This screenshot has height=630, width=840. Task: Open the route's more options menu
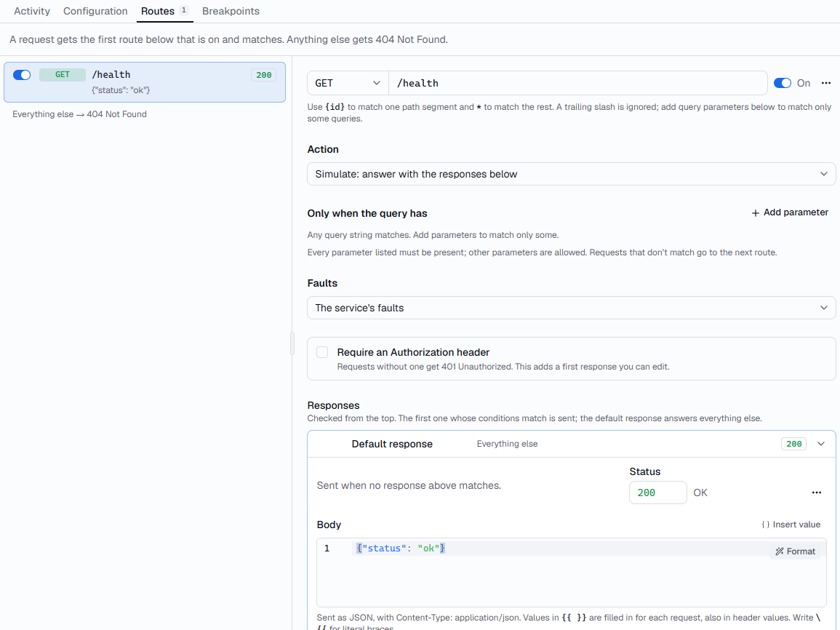[826, 83]
